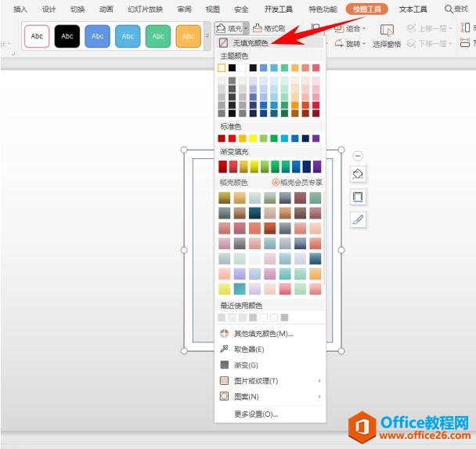Image resolution: width=476 pixels, height=449 pixels.
Task: Pick the standard yellow color swatch
Action: point(253,139)
